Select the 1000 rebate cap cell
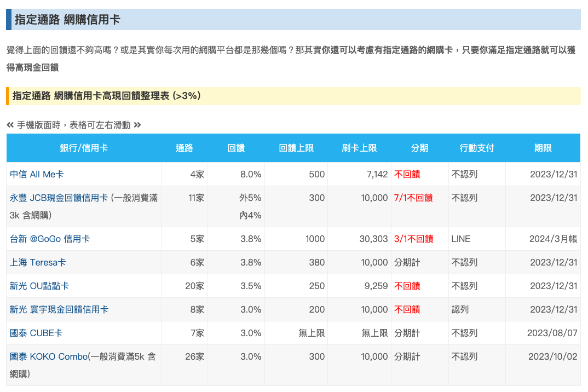 (296, 239)
